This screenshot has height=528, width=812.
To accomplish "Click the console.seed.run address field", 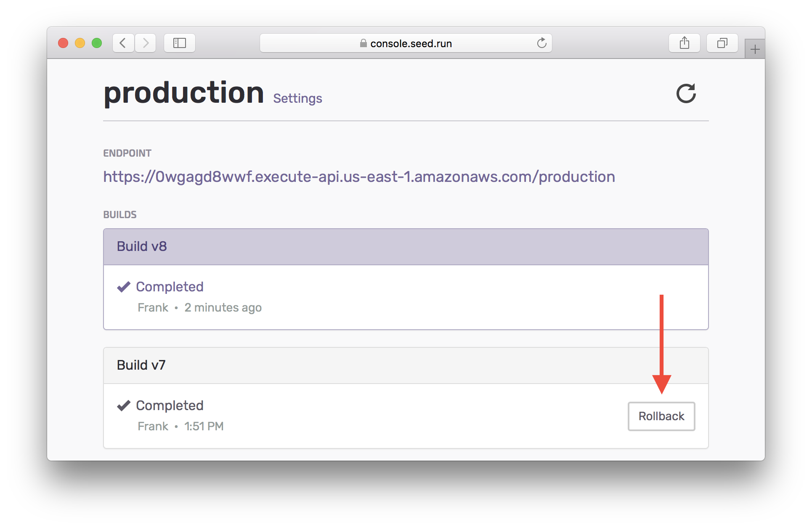I will click(411, 43).
